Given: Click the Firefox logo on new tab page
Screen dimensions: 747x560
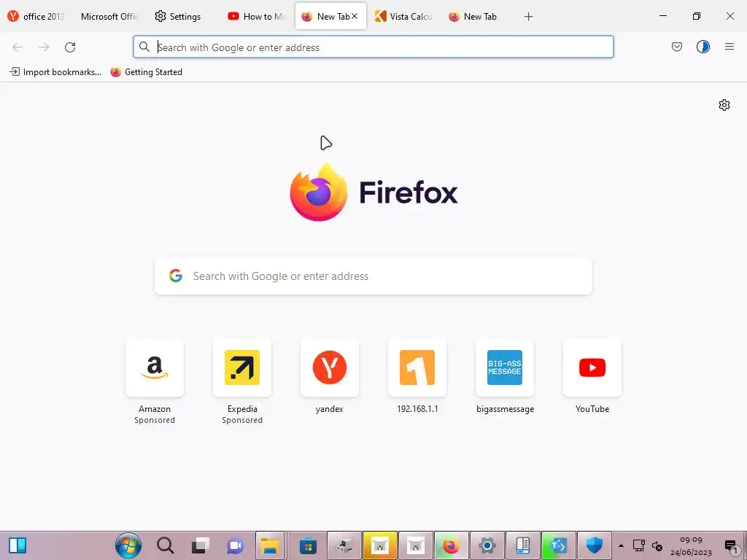Looking at the screenshot, I should [x=319, y=192].
